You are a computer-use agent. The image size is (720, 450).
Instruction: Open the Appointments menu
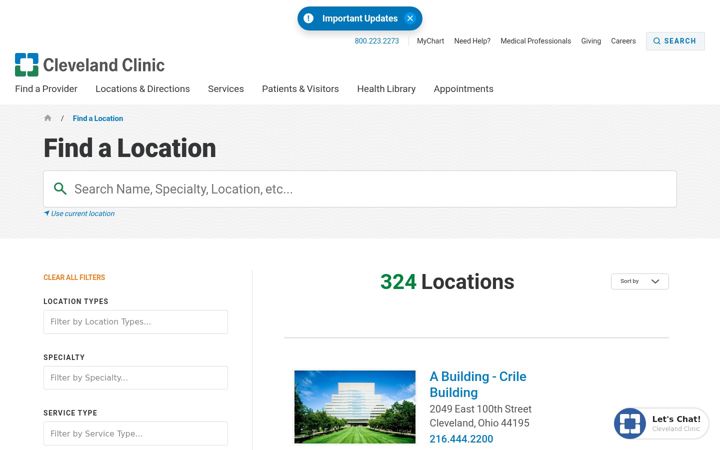click(x=463, y=89)
